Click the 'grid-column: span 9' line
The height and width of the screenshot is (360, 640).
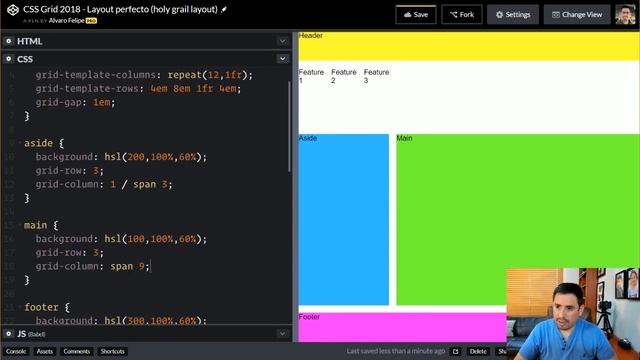(x=93, y=266)
